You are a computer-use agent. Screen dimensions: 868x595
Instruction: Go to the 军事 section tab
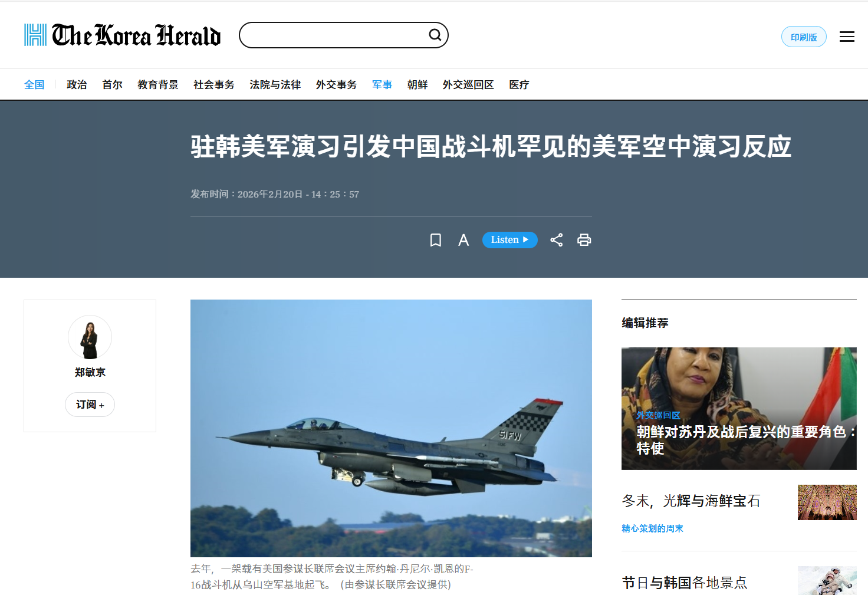[x=382, y=85]
